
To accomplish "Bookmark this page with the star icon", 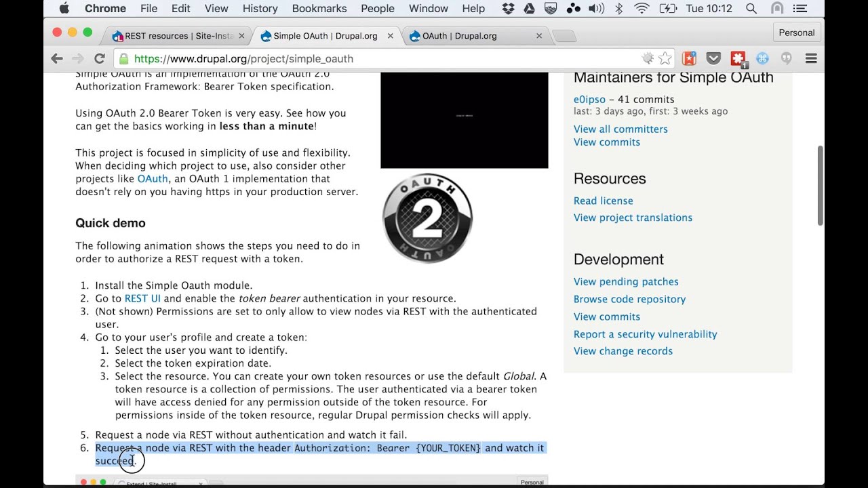I will click(665, 58).
